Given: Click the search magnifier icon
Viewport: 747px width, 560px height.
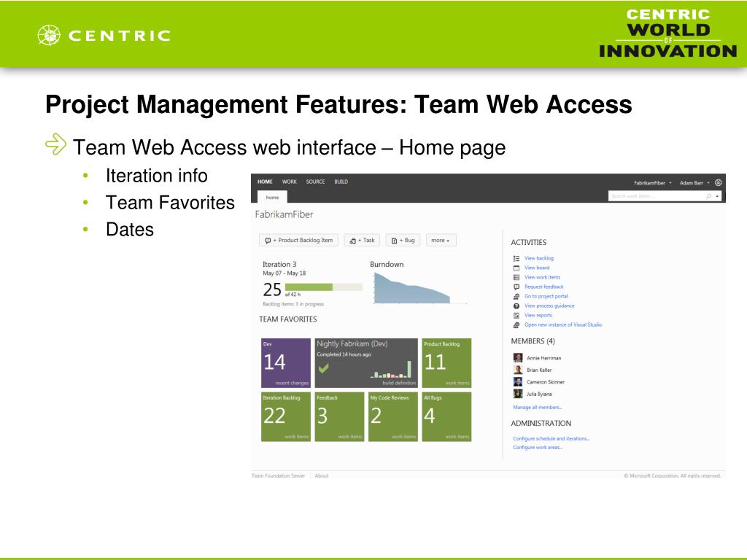Looking at the screenshot, I should [709, 196].
